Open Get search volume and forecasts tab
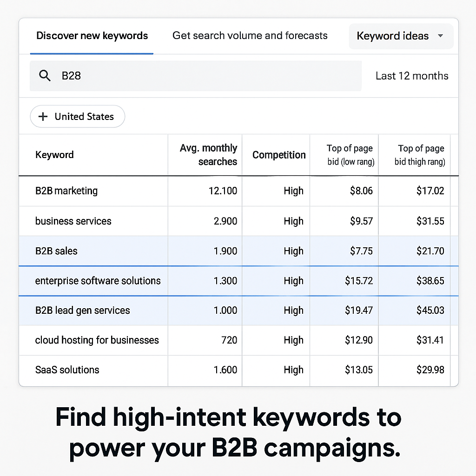Viewport: 476px width, 476px height. (x=250, y=36)
